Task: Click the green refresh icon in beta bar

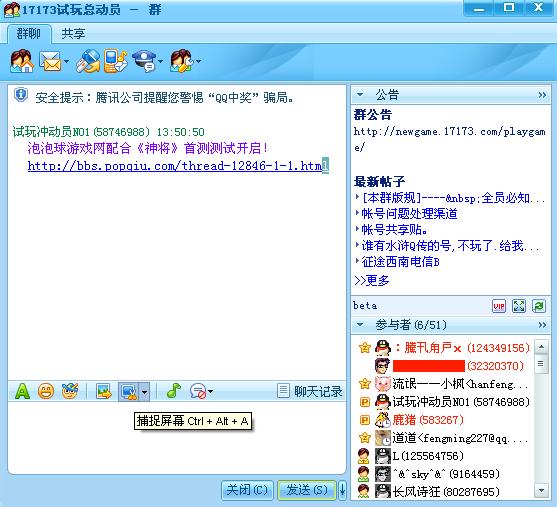Action: pyautogui.click(x=539, y=306)
